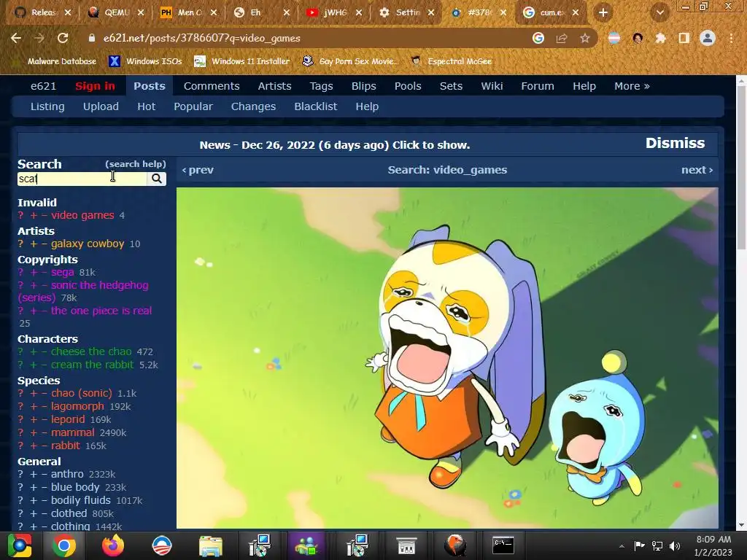Click the minus next to lagomorph
Image resolution: width=747 pixels, height=560 pixels.
click(44, 407)
